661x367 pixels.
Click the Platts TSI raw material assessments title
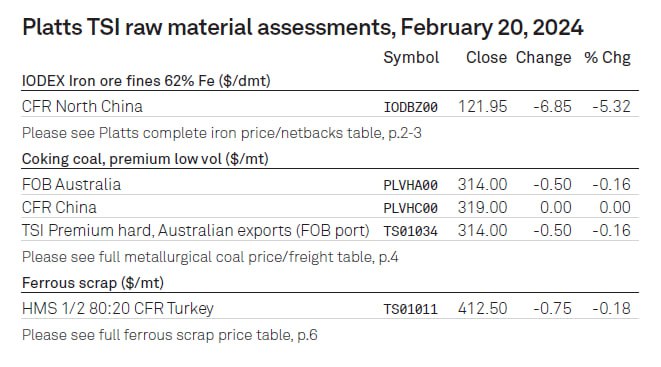(303, 27)
